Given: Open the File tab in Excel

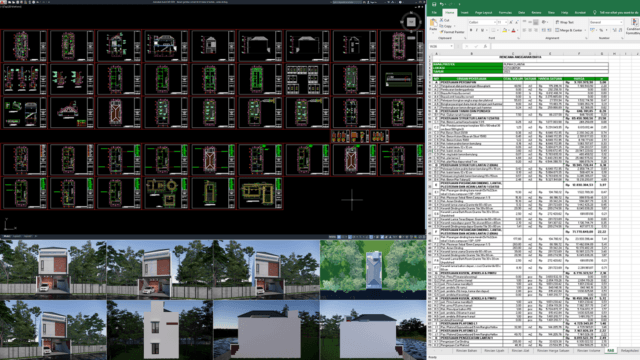Looking at the screenshot, I should [x=434, y=13].
